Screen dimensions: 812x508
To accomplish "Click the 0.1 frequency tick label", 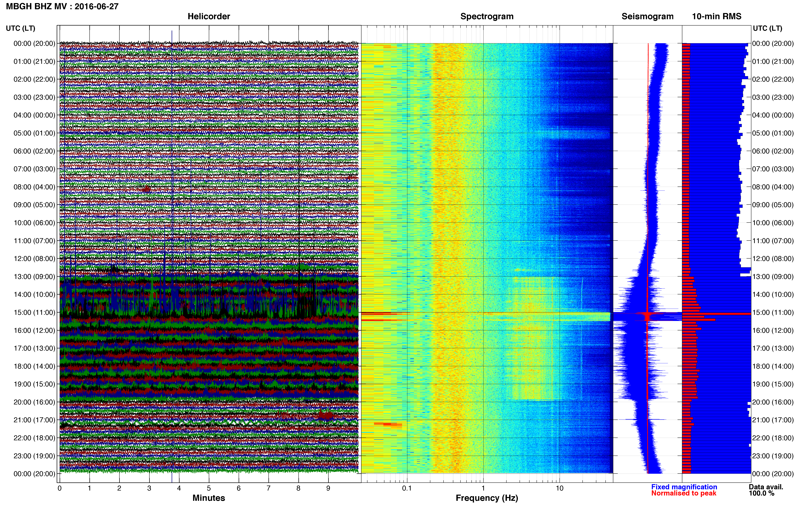I will pos(407,488).
